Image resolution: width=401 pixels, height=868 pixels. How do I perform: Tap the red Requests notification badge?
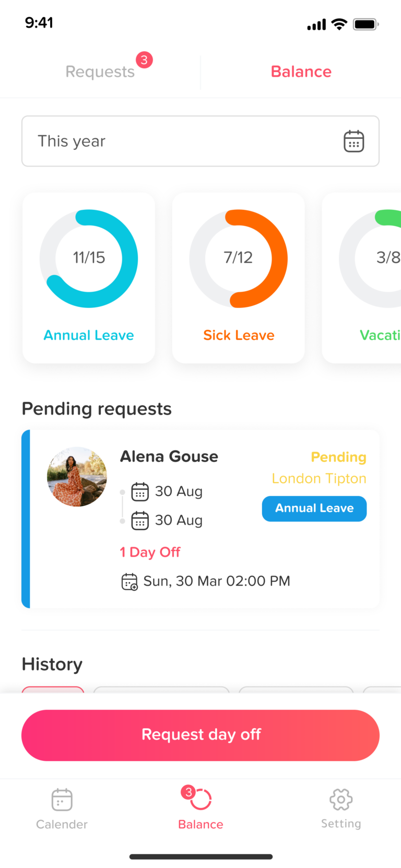tap(145, 60)
